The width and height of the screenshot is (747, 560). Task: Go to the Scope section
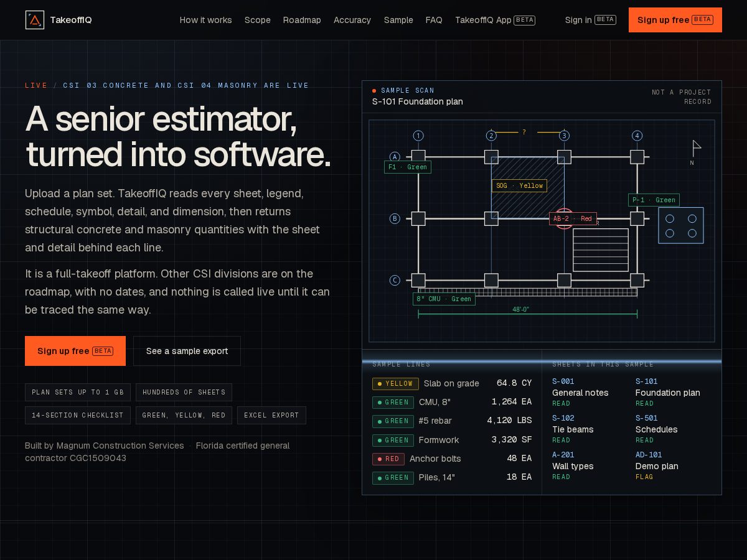(257, 20)
